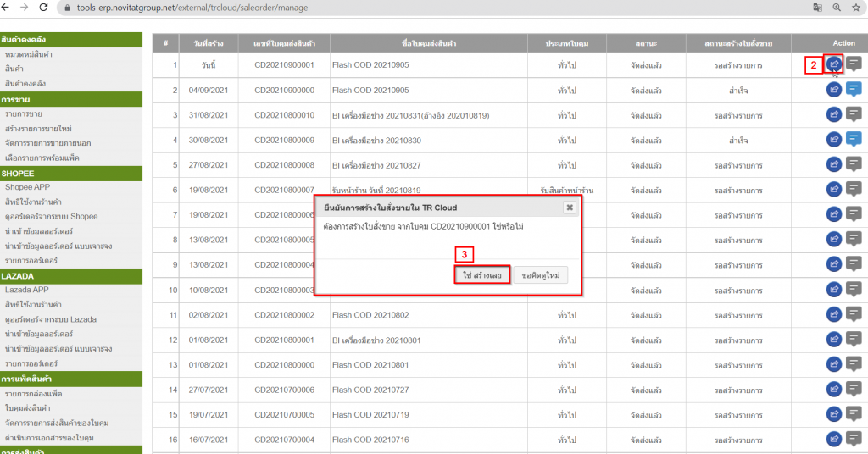868x454 pixels.
Task: Click the translate page icon in address bar
Action: [x=817, y=7]
